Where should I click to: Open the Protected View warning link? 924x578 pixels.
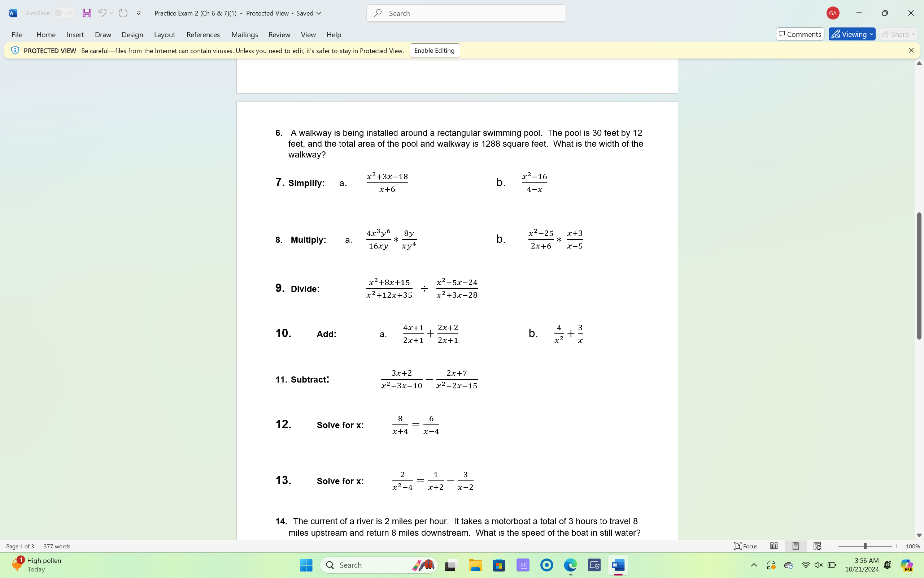[243, 51]
